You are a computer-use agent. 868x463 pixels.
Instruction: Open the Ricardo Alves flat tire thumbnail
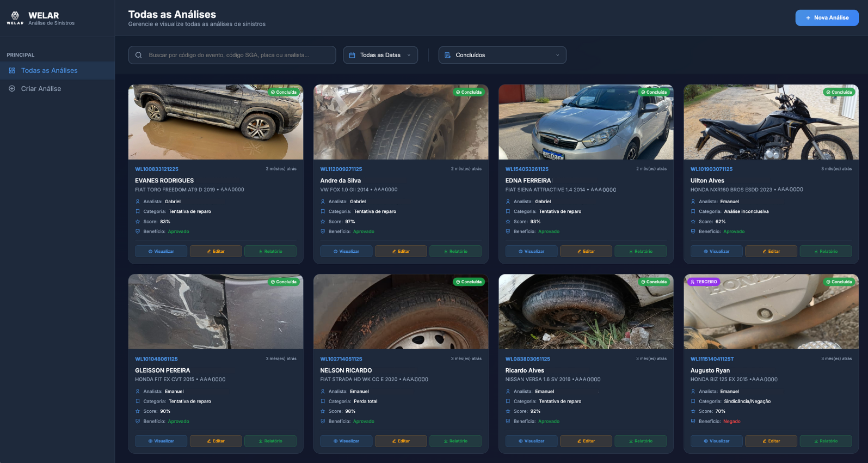586,312
